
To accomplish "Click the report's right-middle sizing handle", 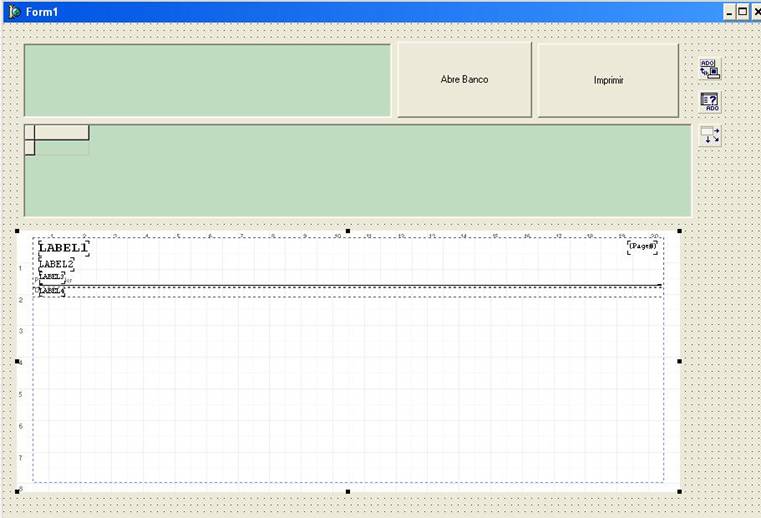I will coord(680,361).
